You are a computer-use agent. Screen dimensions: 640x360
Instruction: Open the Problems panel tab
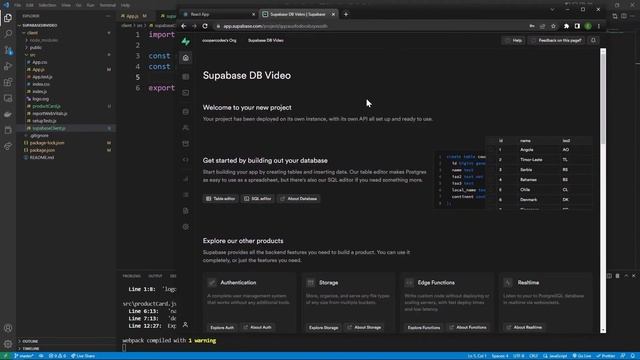(131, 276)
